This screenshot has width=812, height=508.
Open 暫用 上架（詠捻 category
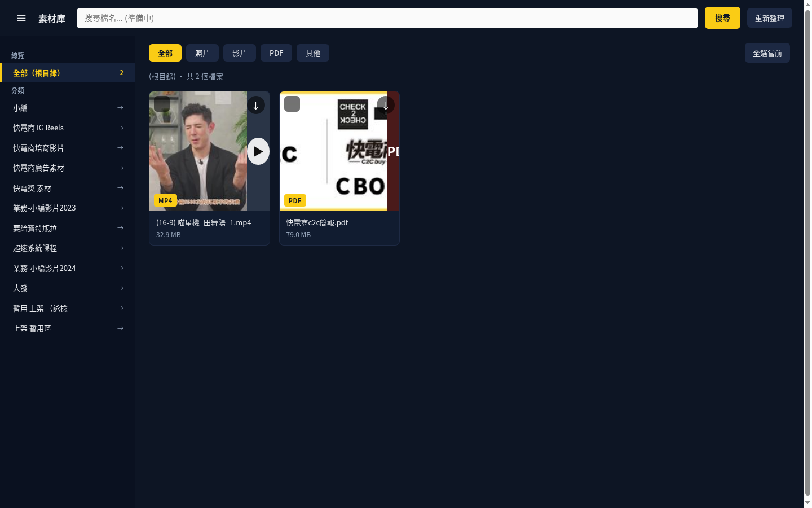[x=68, y=308]
